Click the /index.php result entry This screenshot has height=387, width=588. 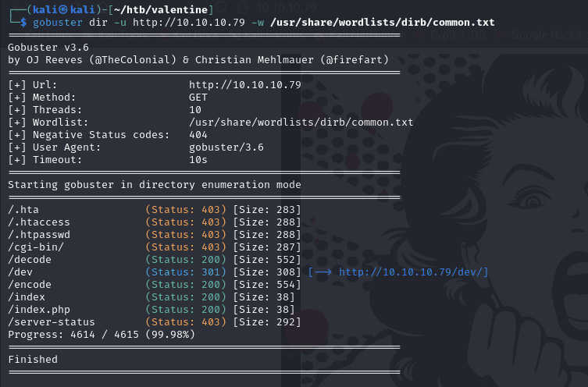click(39, 309)
